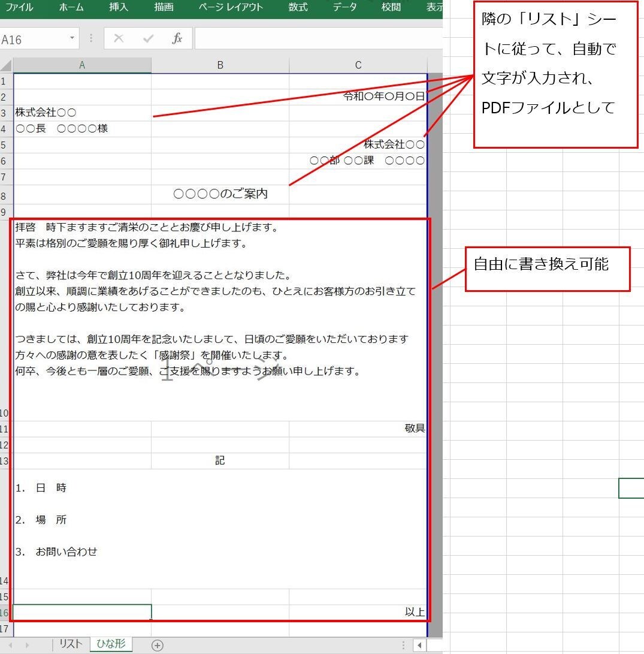Select column A header
The height and width of the screenshot is (654, 644).
82,65
